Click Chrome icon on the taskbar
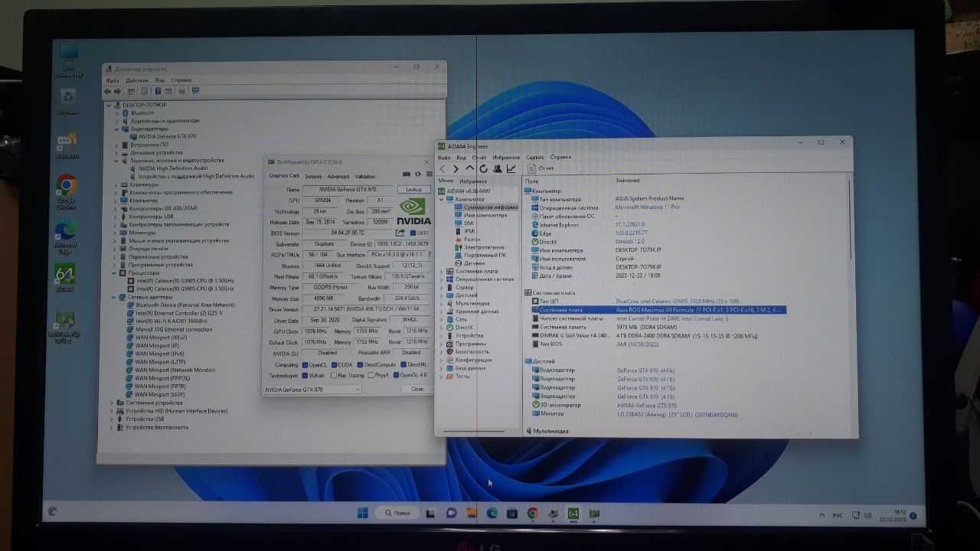The image size is (980, 551). 532,514
